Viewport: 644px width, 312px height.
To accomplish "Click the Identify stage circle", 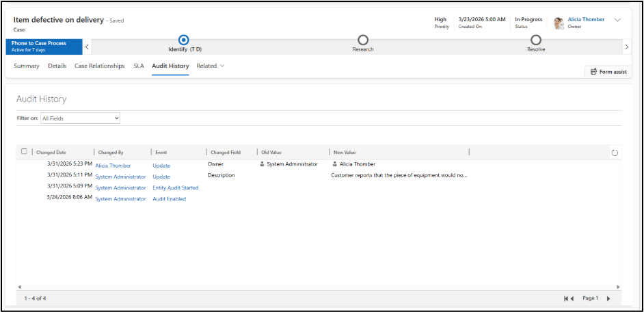I will tap(183, 40).
